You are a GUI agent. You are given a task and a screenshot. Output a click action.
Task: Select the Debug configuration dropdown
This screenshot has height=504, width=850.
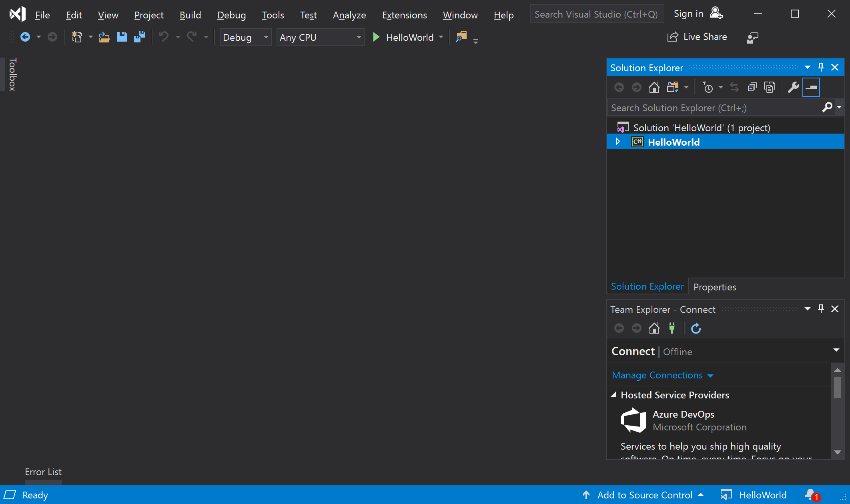point(244,37)
